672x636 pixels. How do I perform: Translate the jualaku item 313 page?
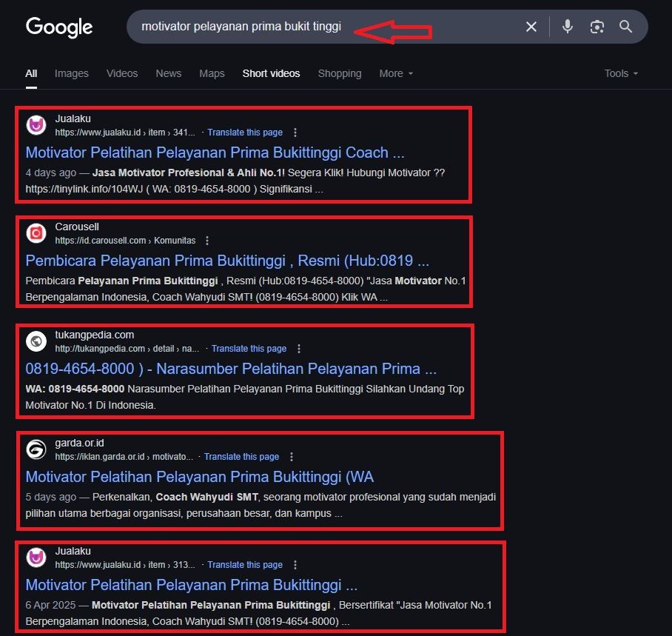tap(245, 565)
